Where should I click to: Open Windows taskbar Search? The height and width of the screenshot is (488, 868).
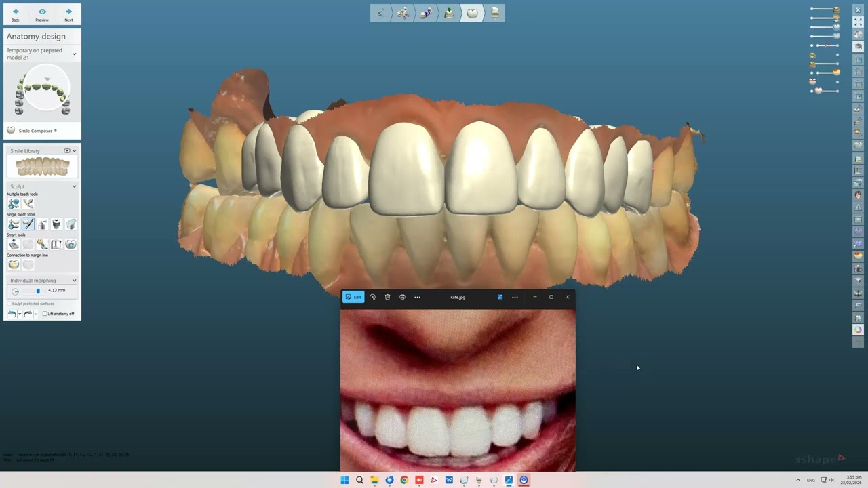[359, 480]
